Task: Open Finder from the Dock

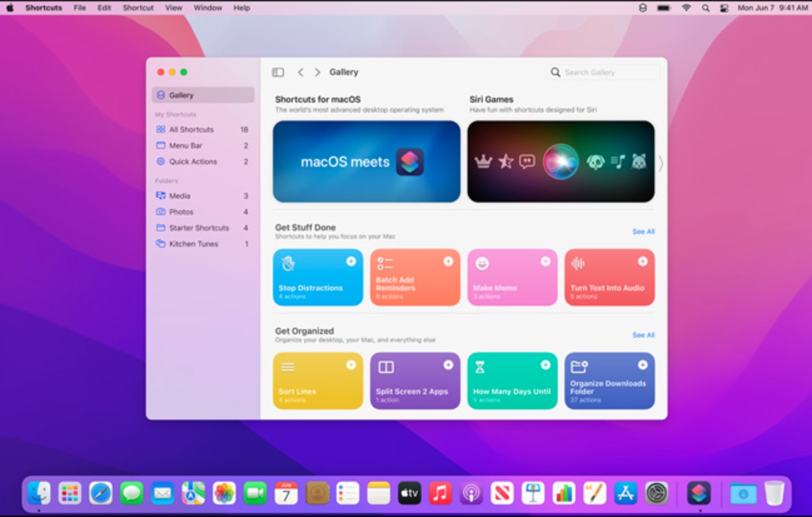Action: [39, 493]
